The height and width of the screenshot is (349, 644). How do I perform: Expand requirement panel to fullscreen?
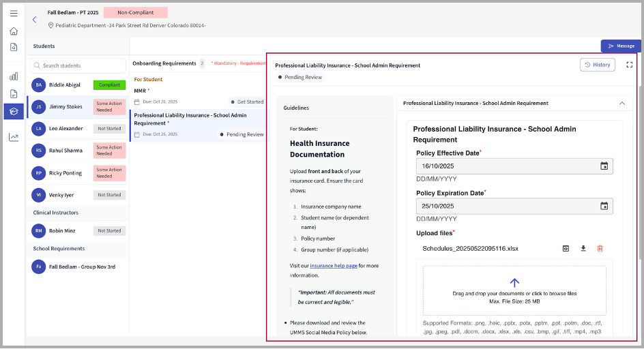coord(629,65)
